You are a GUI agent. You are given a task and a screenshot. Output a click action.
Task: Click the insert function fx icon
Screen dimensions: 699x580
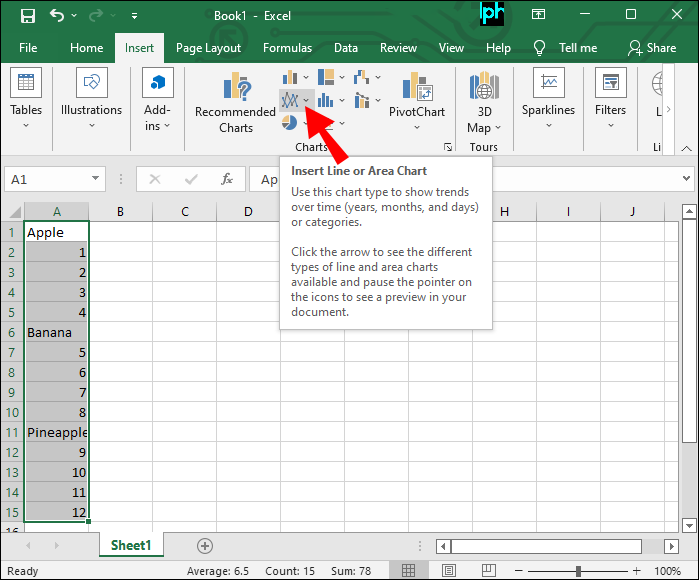pos(227,179)
